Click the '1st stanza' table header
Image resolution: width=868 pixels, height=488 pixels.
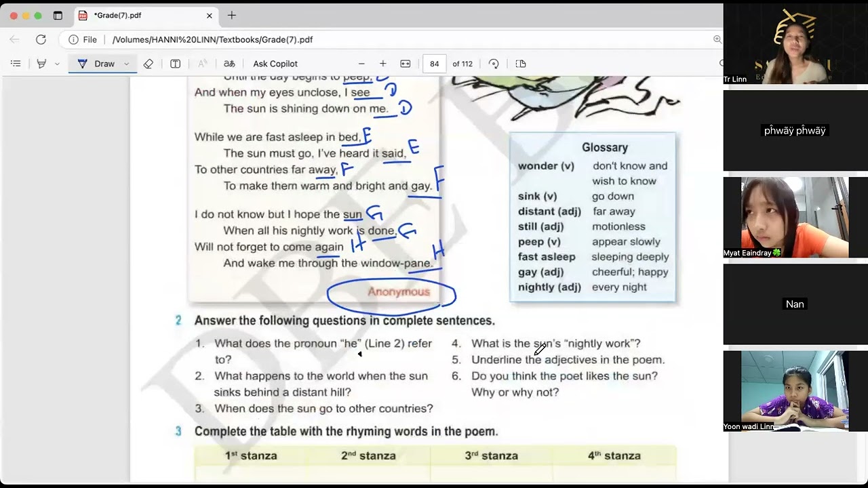251,455
